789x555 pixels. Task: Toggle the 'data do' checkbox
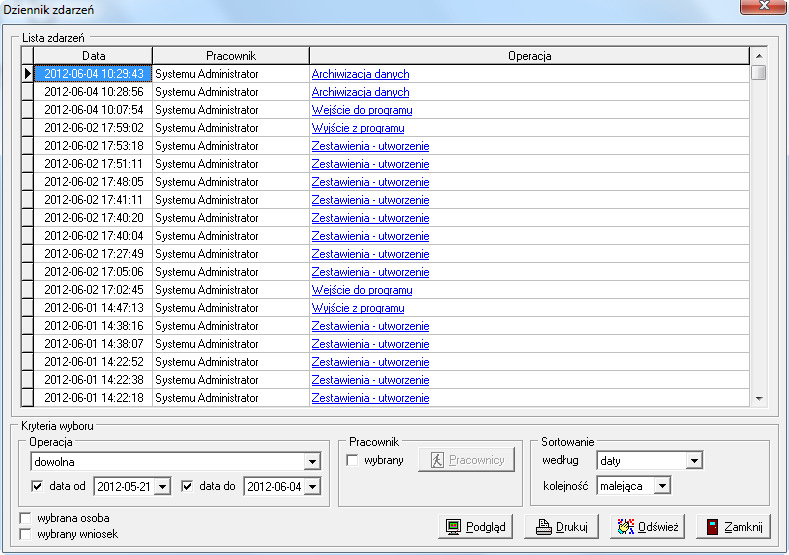coord(187,486)
